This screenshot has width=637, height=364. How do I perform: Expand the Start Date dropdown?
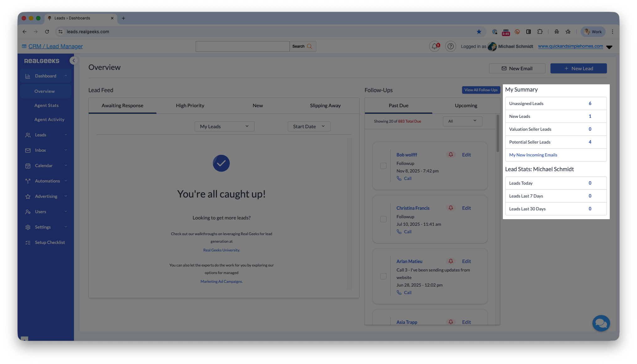(309, 126)
